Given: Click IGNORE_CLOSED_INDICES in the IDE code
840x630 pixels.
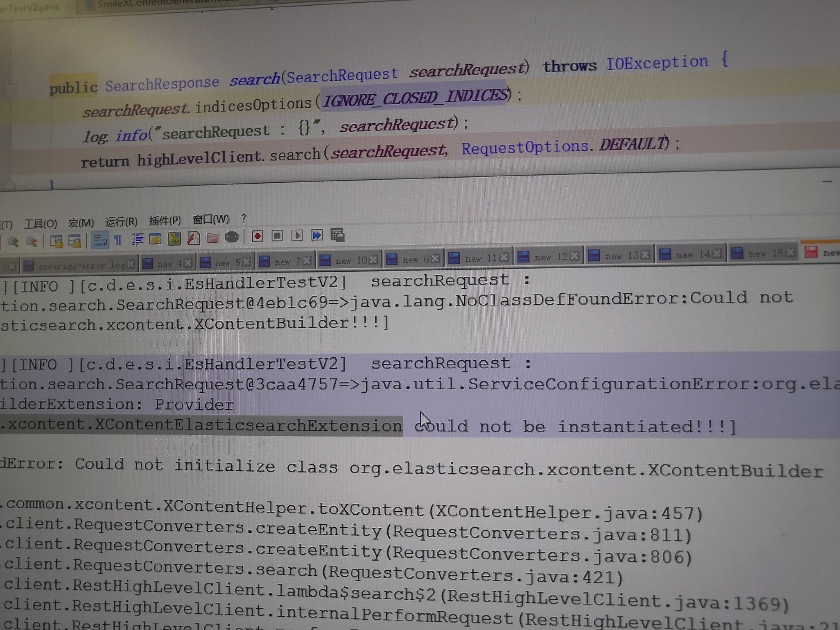Looking at the screenshot, I should (x=415, y=98).
